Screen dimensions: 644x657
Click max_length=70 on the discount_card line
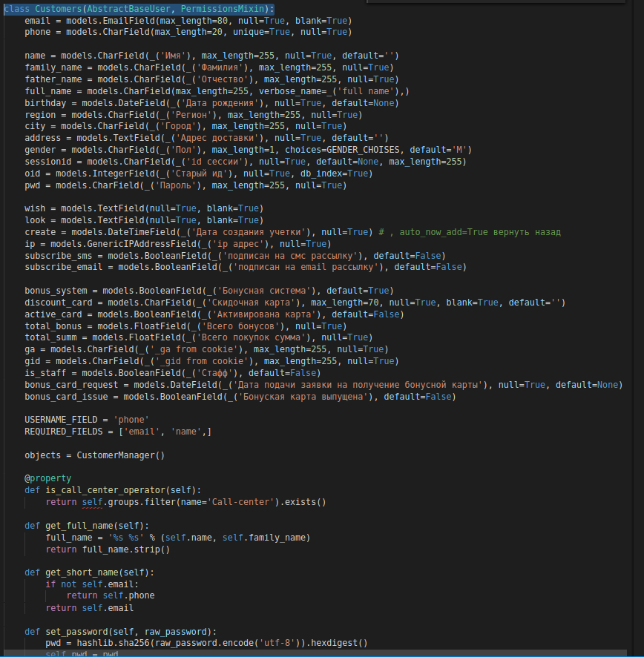pyautogui.click(x=345, y=302)
